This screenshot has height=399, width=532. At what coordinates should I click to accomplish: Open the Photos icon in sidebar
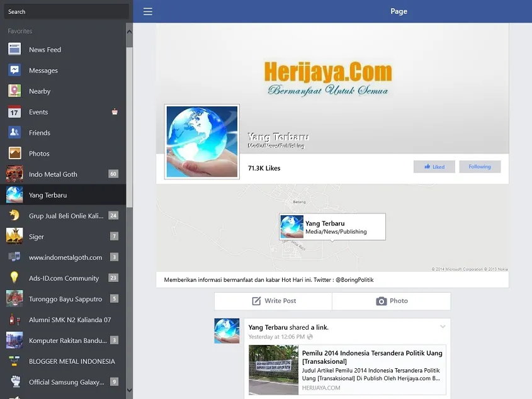14,154
